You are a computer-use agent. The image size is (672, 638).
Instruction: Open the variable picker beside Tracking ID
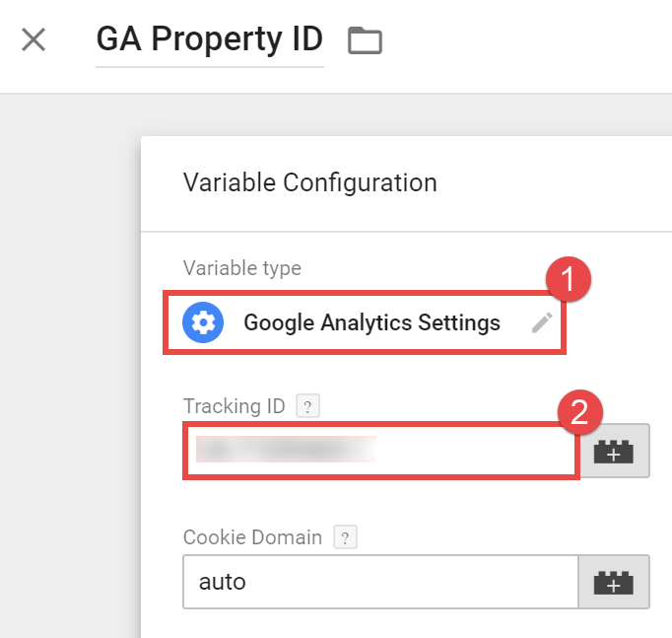[613, 452]
